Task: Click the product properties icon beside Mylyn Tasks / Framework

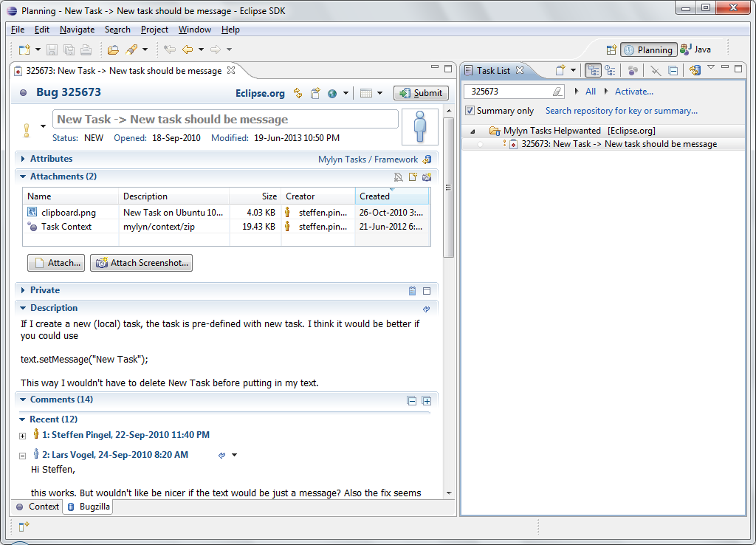Action: (x=427, y=160)
